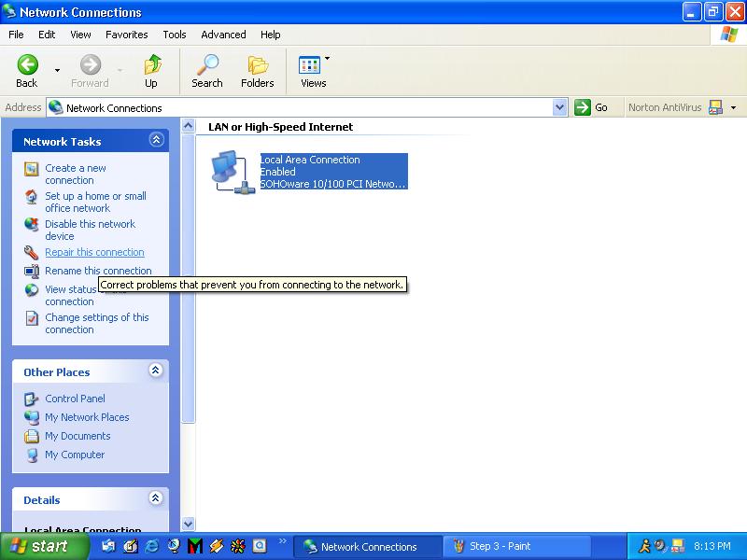The height and width of the screenshot is (560, 747).
Task: Expand the Quick Launch overflow chevron
Action: tap(283, 541)
